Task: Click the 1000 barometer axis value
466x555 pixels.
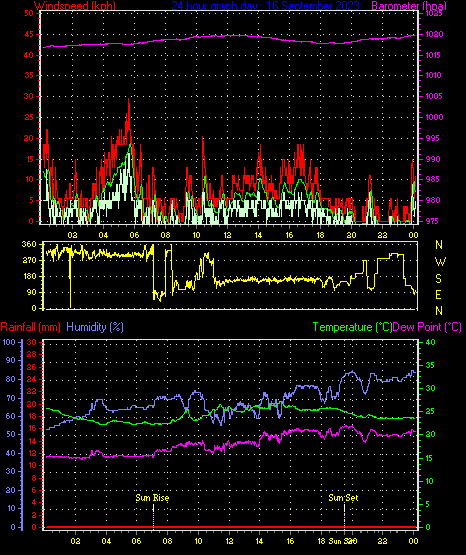Action: (x=434, y=117)
